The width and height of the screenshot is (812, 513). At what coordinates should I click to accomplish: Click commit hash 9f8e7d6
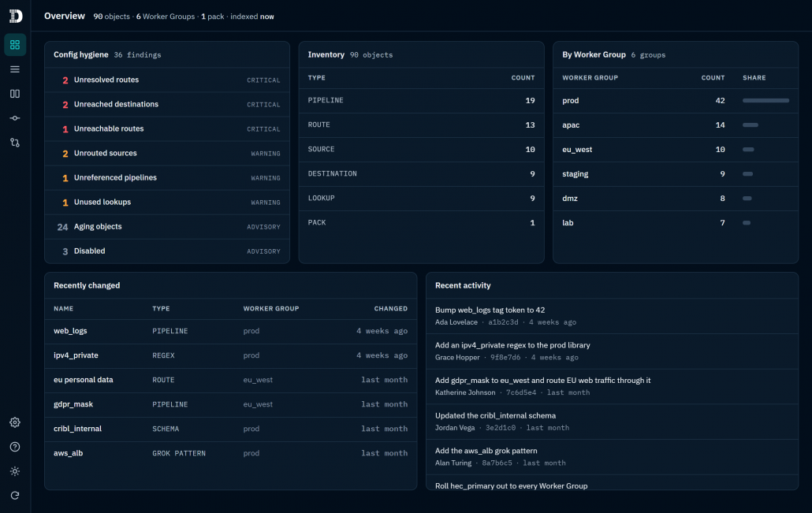505,357
